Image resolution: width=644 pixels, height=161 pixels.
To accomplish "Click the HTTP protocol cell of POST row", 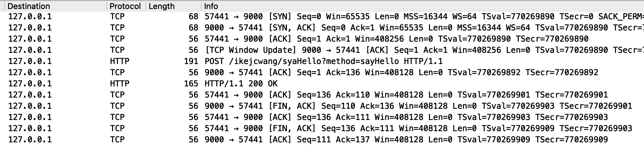I will pos(120,61).
